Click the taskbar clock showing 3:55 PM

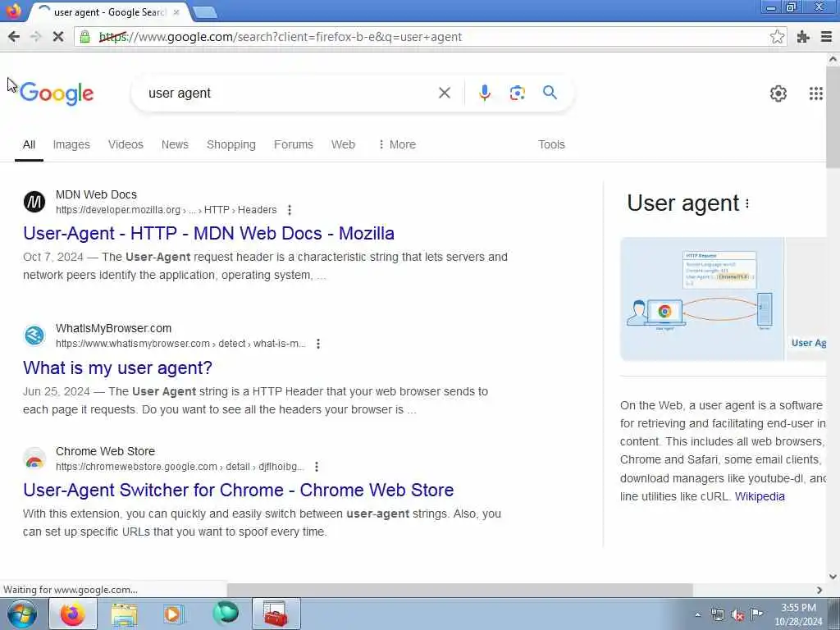798,614
